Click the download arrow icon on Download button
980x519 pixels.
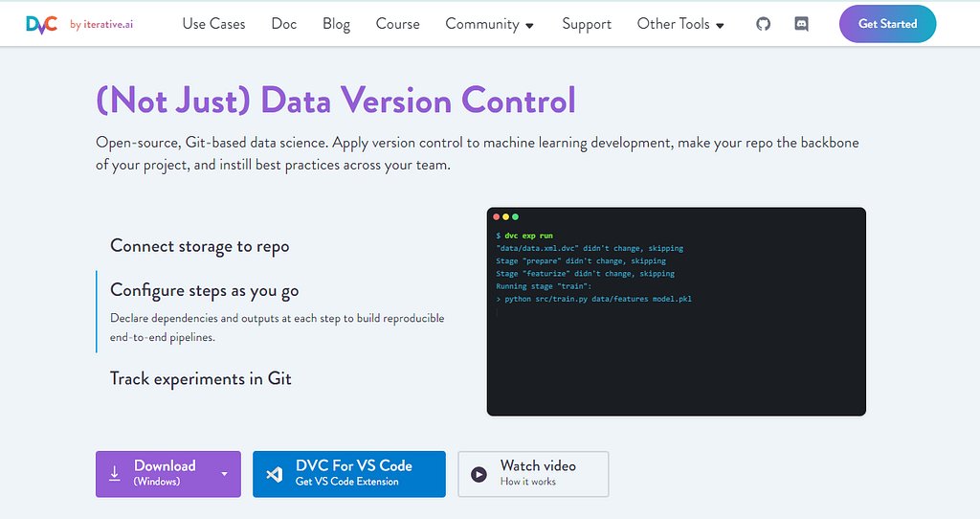pos(115,473)
